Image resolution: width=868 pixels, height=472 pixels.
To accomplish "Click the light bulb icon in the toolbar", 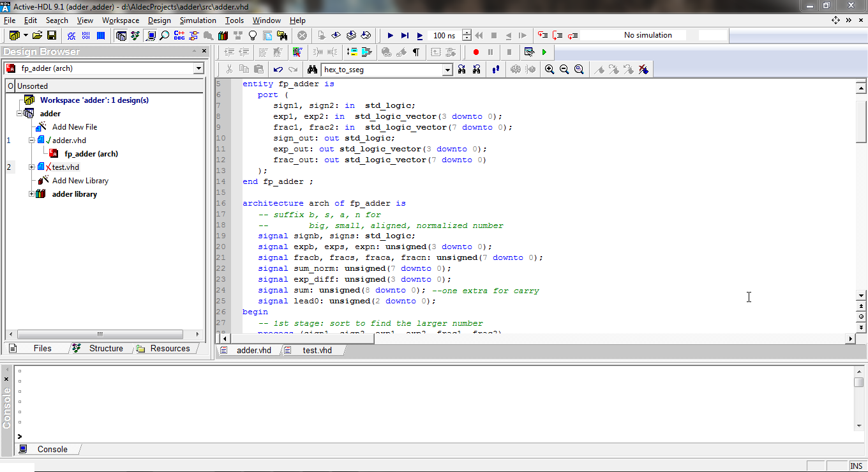I will [252, 35].
